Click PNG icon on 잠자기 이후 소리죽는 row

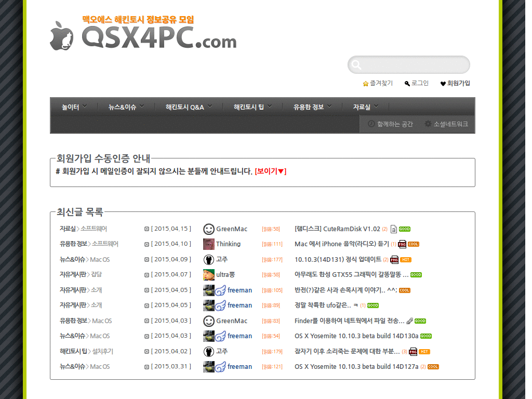[413, 352]
